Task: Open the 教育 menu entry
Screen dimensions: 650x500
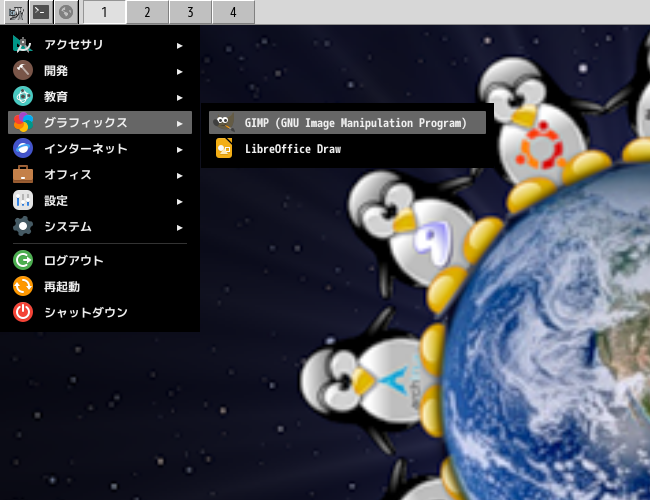Action: [100, 97]
